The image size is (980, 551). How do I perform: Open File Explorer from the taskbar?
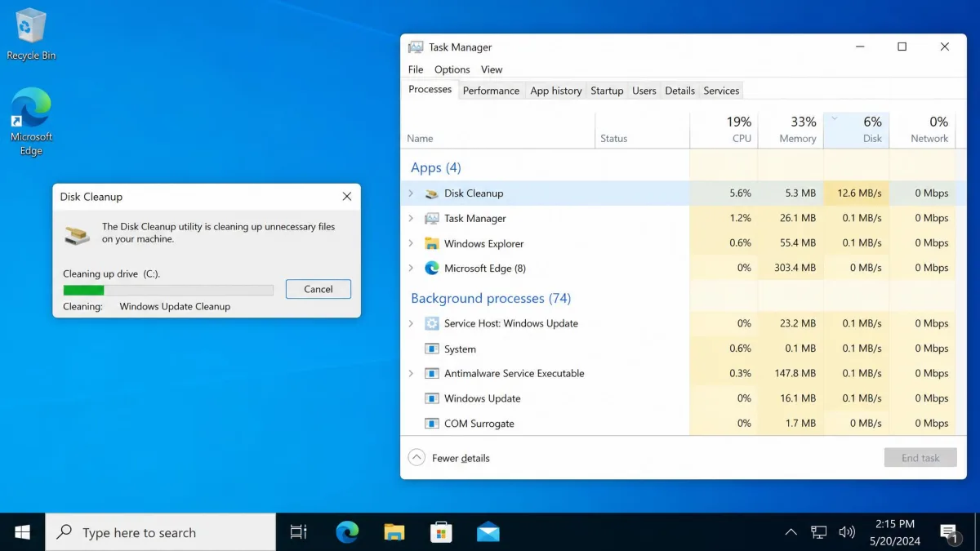394,532
